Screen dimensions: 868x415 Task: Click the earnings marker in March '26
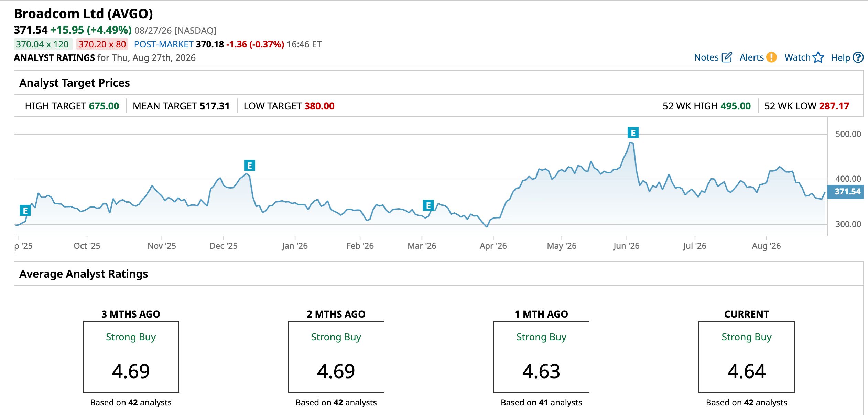tap(428, 205)
